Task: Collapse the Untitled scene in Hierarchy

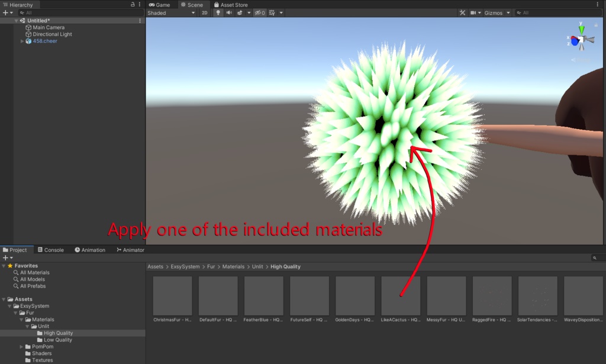Action: point(16,21)
